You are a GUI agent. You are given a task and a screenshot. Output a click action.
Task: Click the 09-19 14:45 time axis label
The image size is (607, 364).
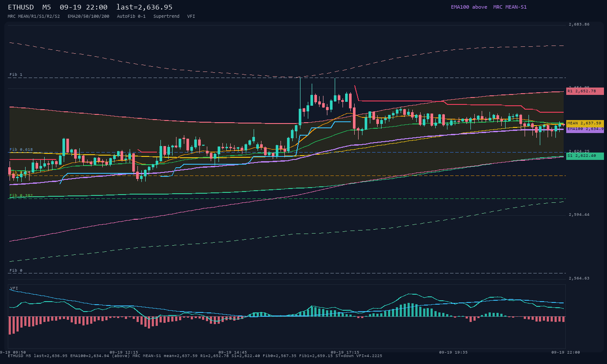tap(232, 353)
